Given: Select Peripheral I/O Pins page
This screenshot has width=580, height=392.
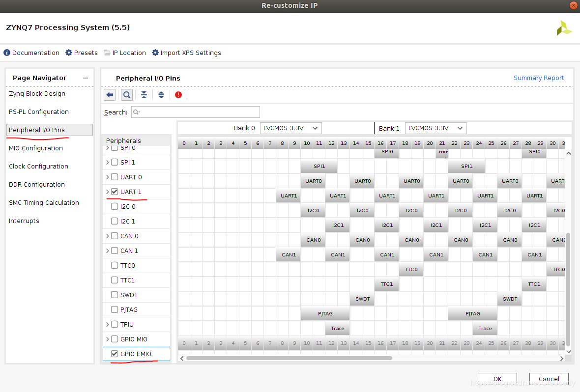Looking at the screenshot, I should 50,130.
